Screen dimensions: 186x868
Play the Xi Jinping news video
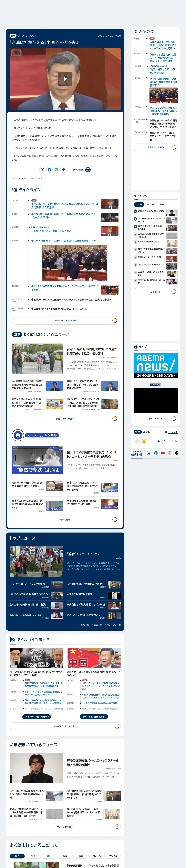(x=65, y=79)
